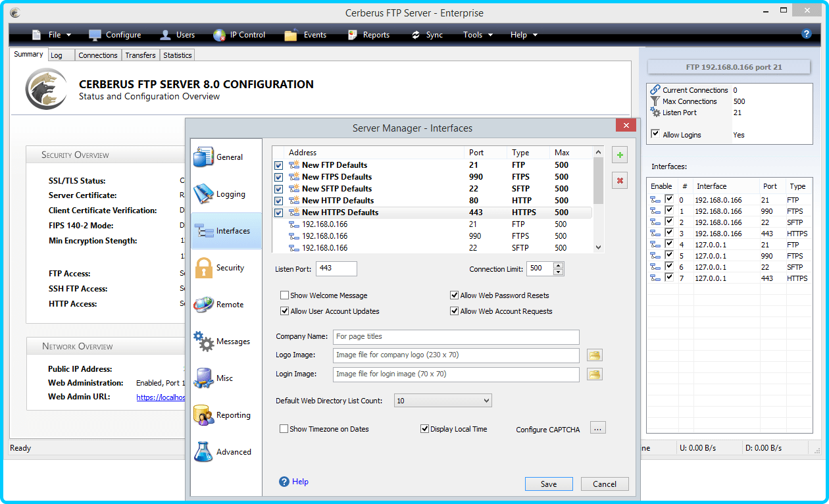
Task: Toggle the New HTTPS Defaults checkbox
Action: (279, 213)
